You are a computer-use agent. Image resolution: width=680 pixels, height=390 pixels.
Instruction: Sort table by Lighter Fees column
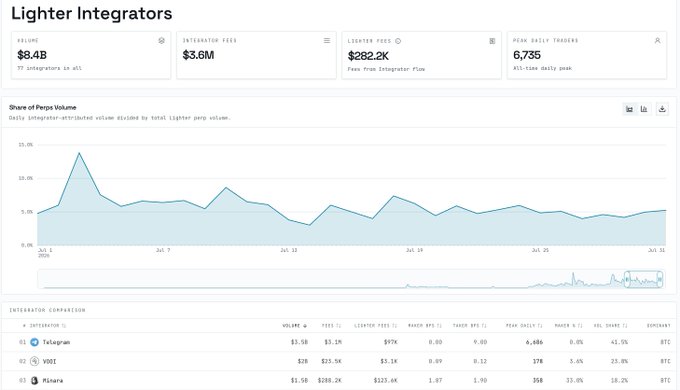pyautogui.click(x=375, y=325)
